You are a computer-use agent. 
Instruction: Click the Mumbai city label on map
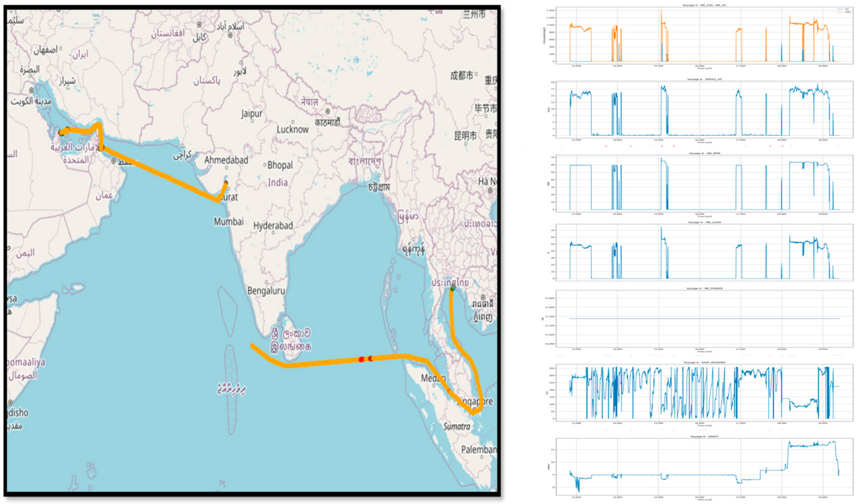[229, 222]
